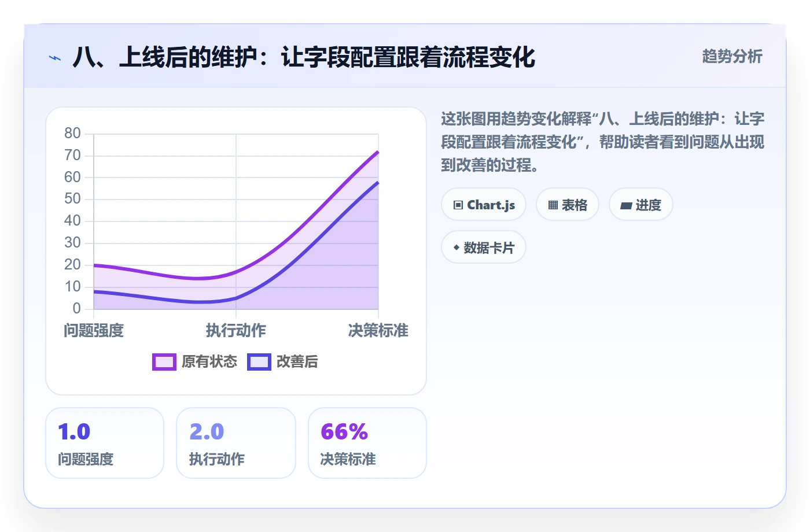Select the 数据卡片 tag pill
The height and width of the screenshot is (532, 810).
(484, 247)
